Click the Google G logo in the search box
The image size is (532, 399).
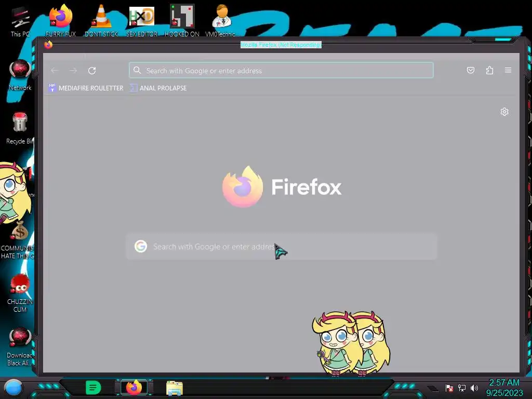click(x=141, y=246)
